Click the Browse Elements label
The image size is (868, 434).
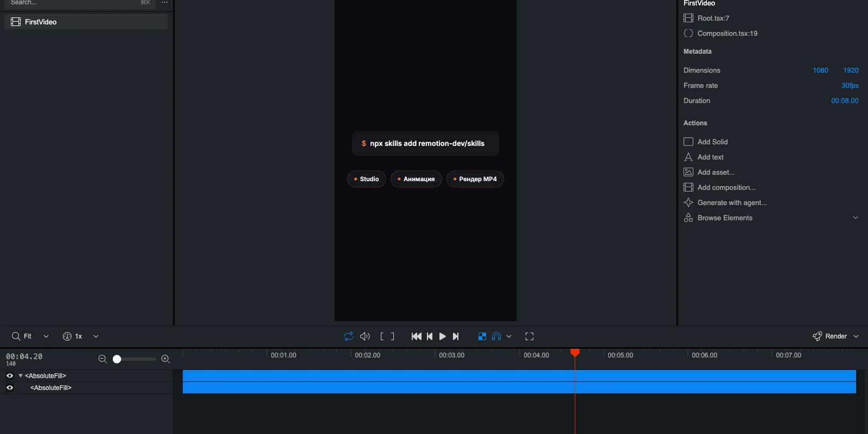tap(725, 218)
